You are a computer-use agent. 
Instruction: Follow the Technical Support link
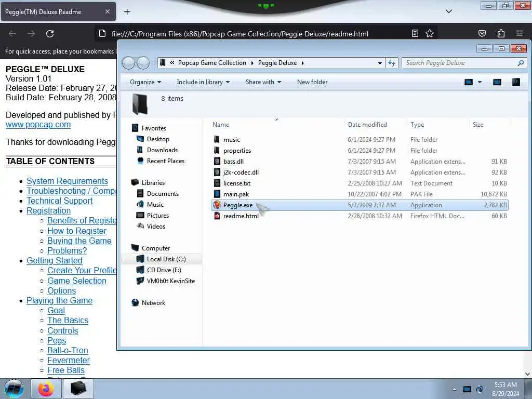[59, 201]
